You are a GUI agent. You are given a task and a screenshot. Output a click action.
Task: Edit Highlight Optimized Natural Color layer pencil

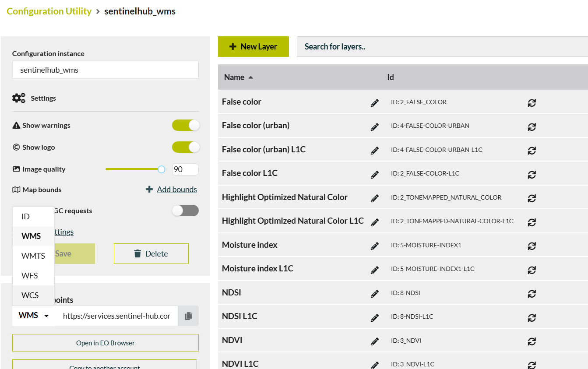click(x=375, y=198)
